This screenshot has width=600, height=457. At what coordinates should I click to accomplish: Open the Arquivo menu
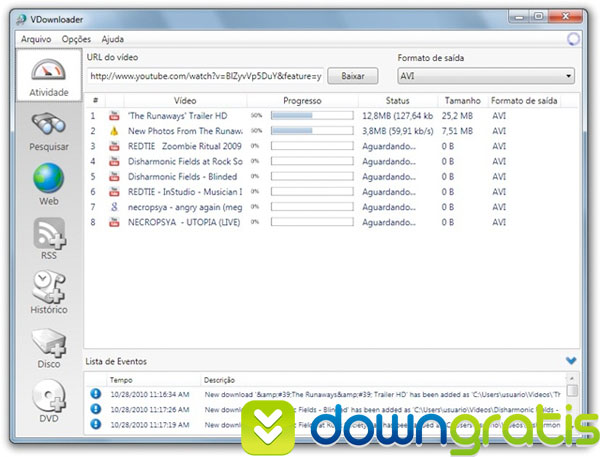coord(36,39)
